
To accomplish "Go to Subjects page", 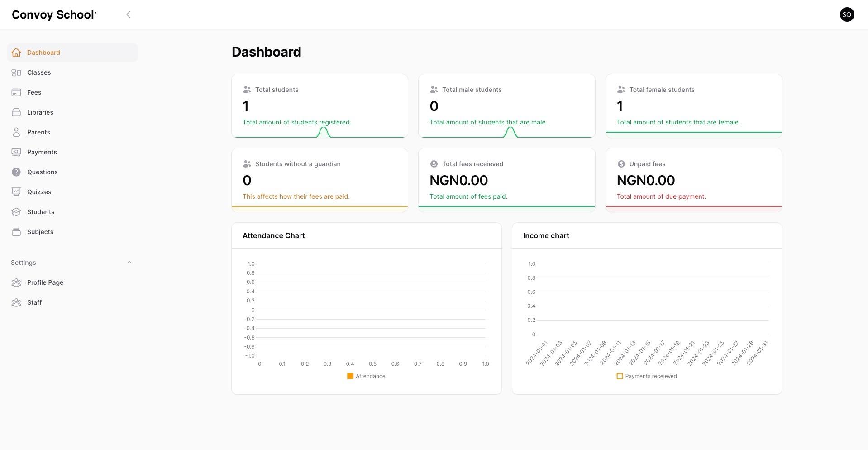I will click(x=72, y=232).
